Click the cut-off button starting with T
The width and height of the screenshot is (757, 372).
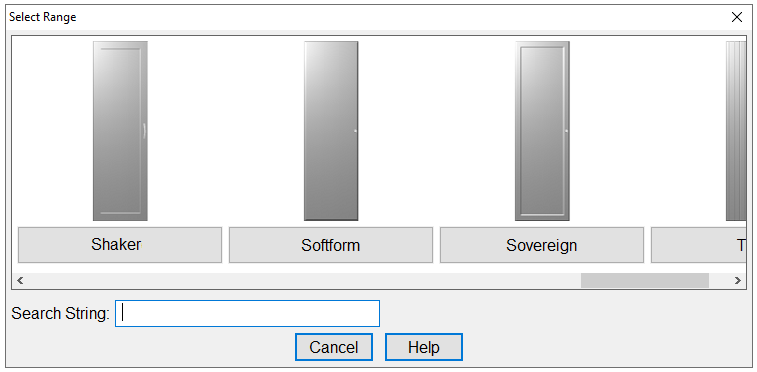click(x=699, y=245)
